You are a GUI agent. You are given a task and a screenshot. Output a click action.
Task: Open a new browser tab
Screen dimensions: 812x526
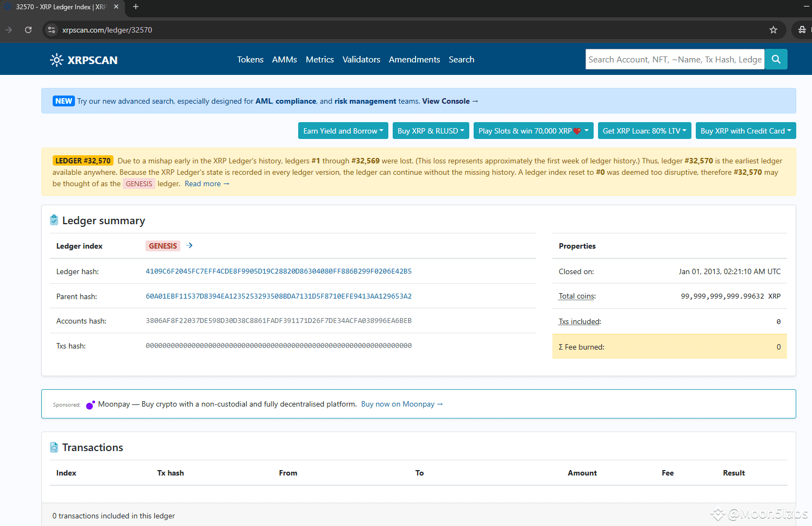click(x=136, y=7)
